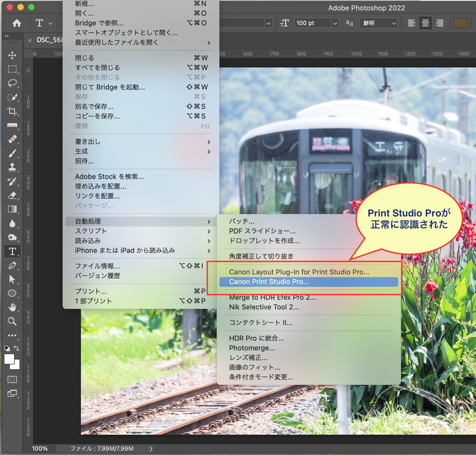Open the status bar info arrow

pyautogui.click(x=151, y=448)
